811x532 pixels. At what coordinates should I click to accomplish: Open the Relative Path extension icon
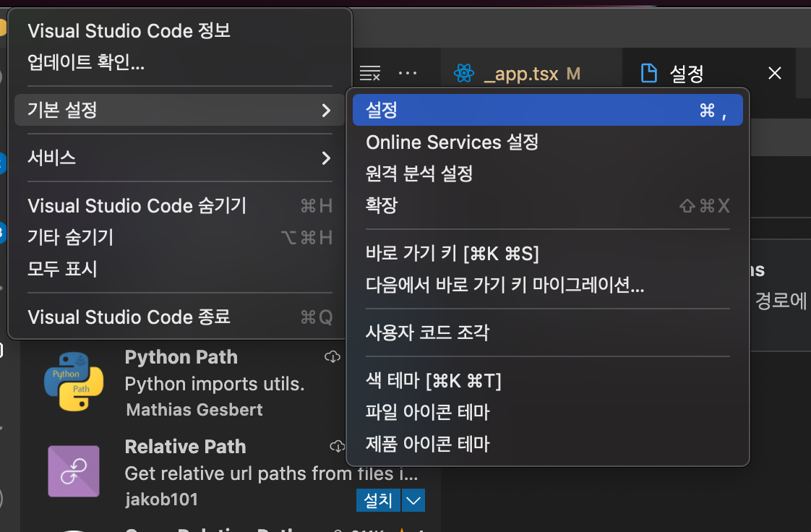click(74, 471)
